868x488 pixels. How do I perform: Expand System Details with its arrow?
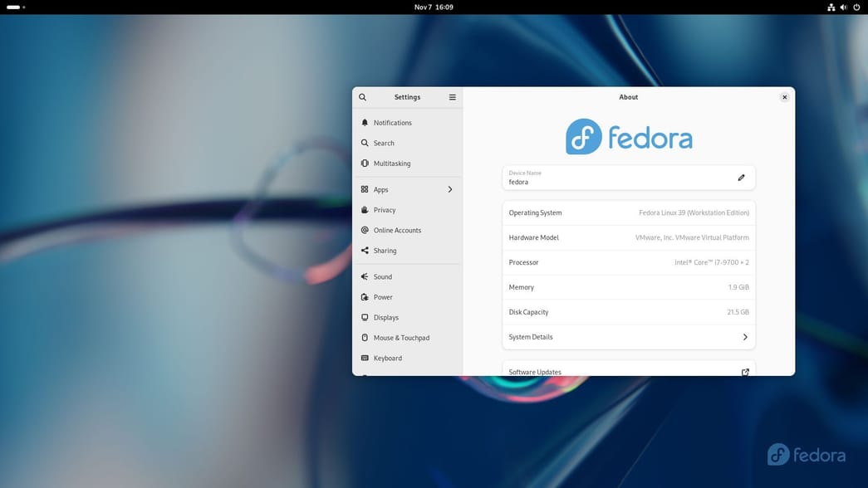coord(745,337)
